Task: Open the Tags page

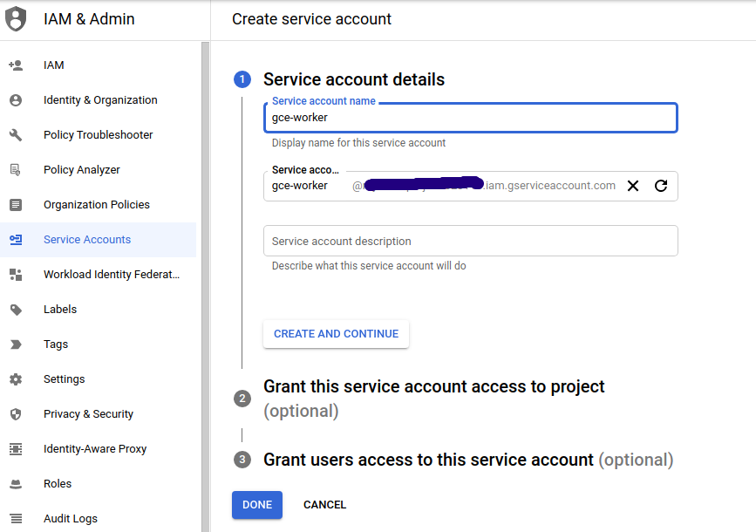Action: tap(98, 344)
